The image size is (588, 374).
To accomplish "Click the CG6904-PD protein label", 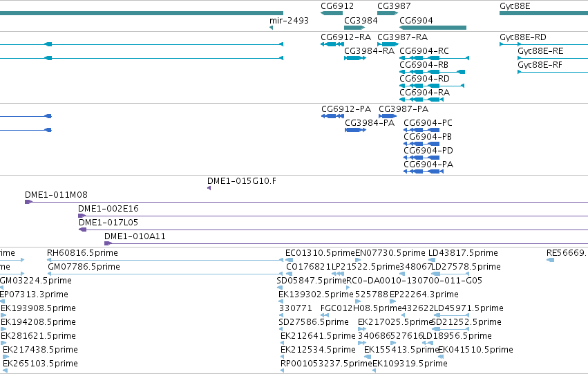I will pyautogui.click(x=428, y=151).
